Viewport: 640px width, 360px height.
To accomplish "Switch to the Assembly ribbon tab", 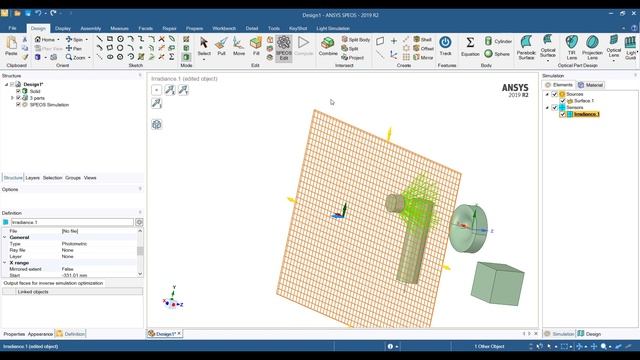I will (91, 28).
